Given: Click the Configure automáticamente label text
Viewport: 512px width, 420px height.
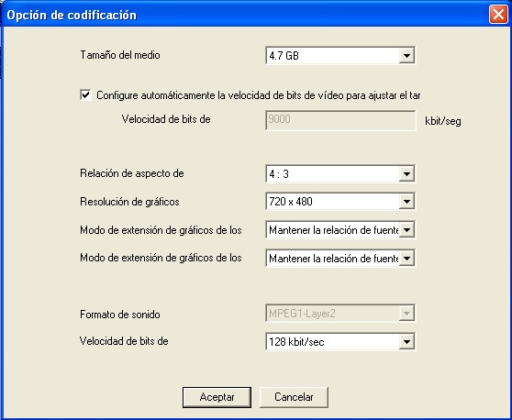Looking at the screenshot, I should (x=258, y=95).
